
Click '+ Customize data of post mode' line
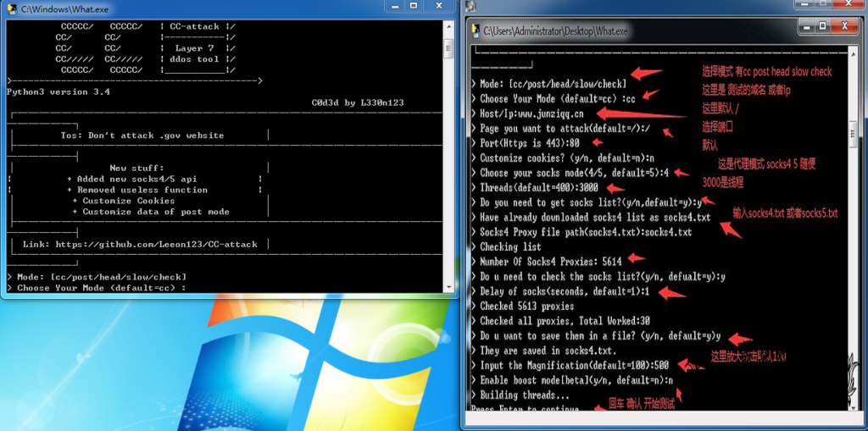[151, 212]
